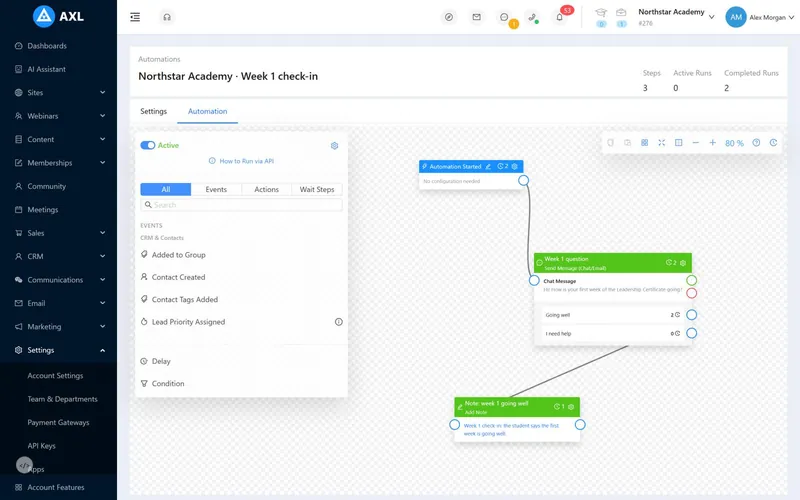Click the phone status icon in the header
The width and height of the screenshot is (800, 500).
click(x=532, y=17)
